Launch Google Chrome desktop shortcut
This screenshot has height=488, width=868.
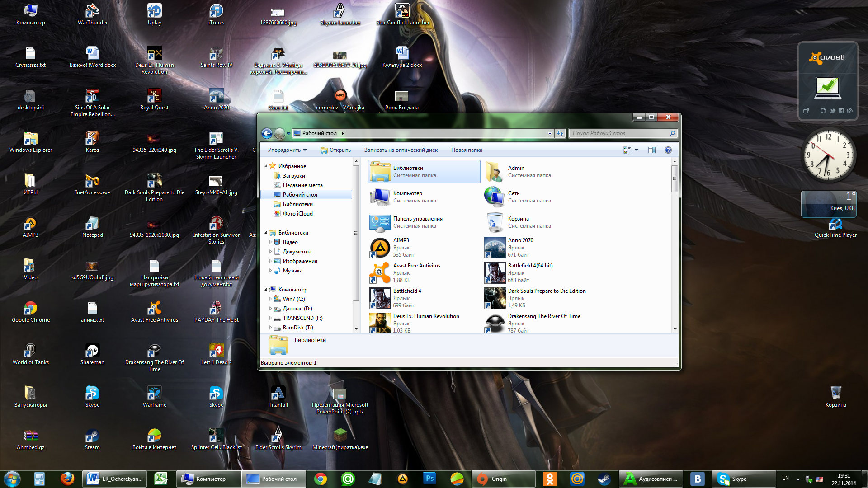[x=30, y=312]
